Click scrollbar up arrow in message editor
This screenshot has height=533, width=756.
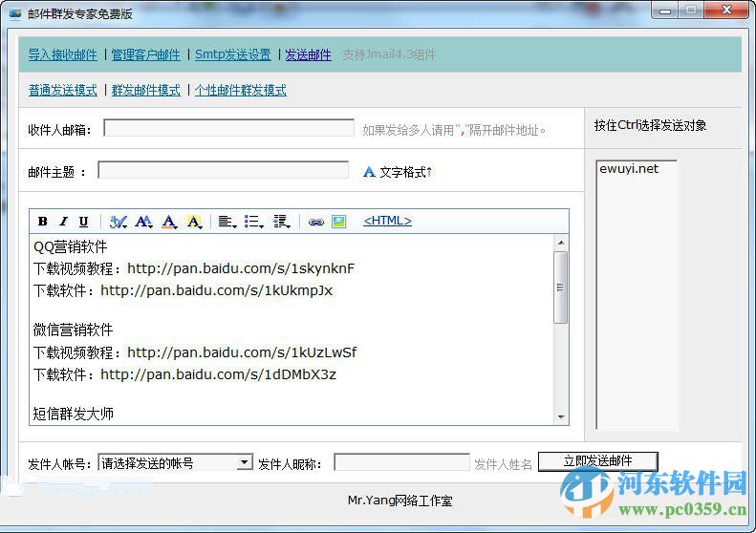click(x=561, y=243)
